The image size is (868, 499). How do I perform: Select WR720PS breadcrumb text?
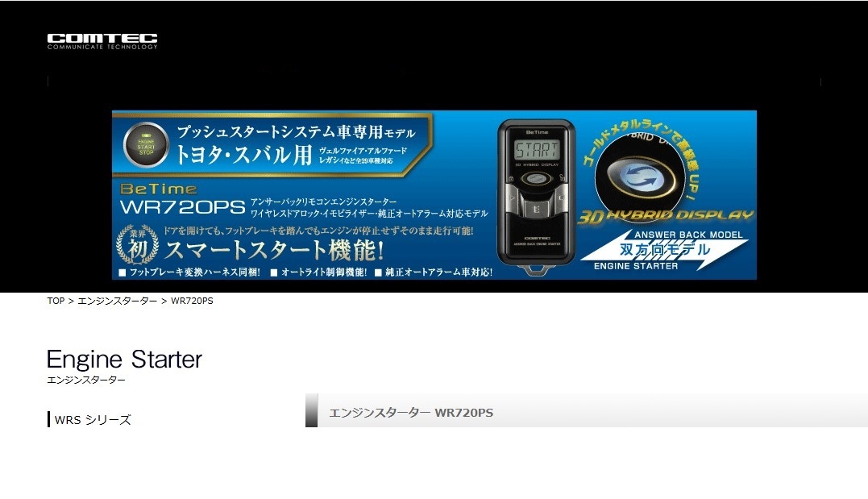pos(192,301)
